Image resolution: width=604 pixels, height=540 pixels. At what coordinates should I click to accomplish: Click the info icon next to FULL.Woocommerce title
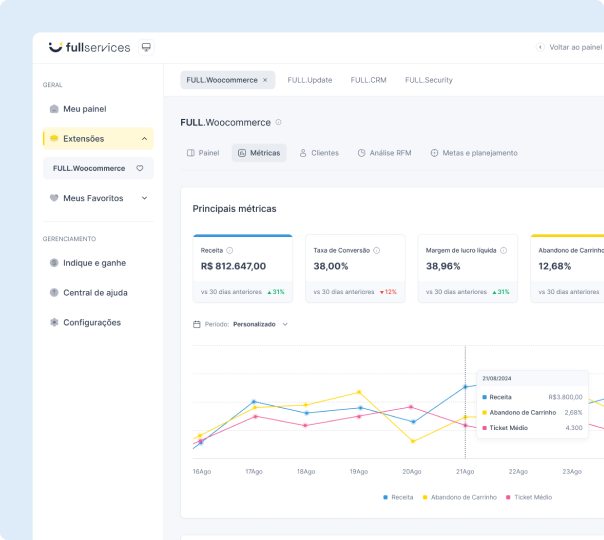pyautogui.click(x=278, y=122)
